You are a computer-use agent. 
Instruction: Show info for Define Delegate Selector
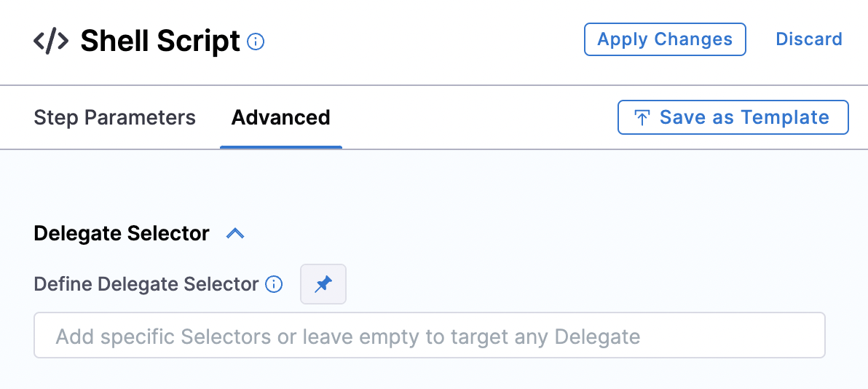click(x=274, y=284)
